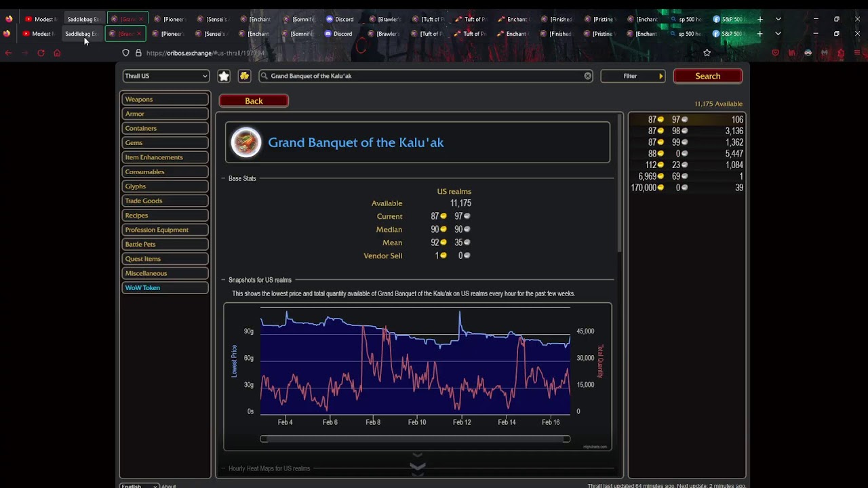
Task: Open the English language dropdown
Action: [139, 485]
